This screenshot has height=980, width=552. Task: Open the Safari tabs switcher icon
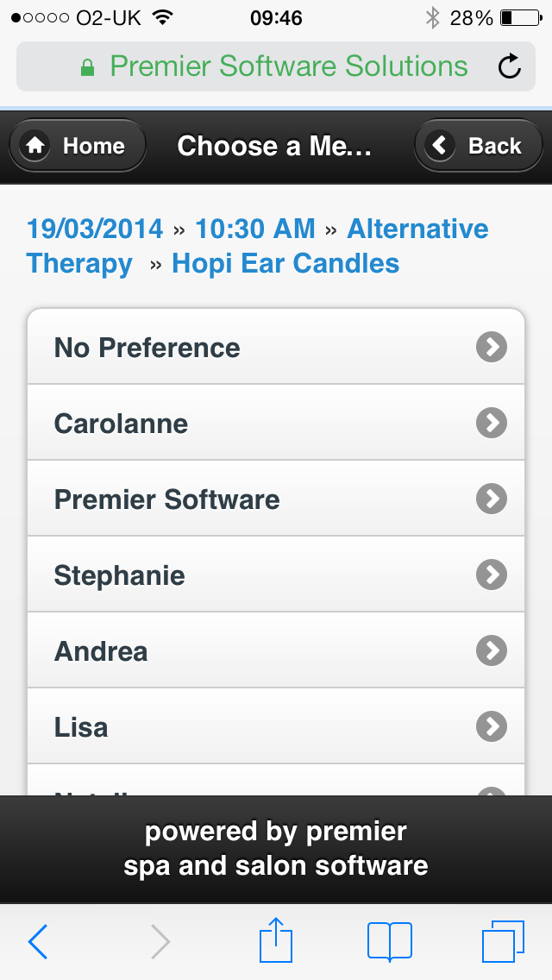click(503, 940)
